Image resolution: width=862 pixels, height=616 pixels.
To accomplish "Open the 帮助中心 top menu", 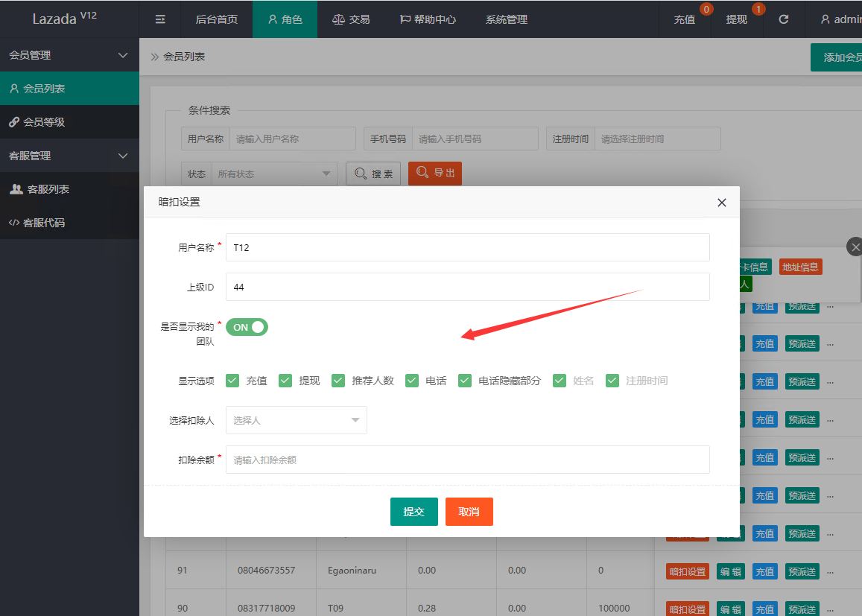I will 428,19.
